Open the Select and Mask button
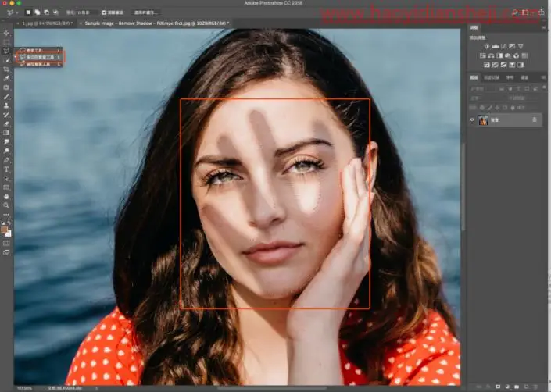The height and width of the screenshot is (392, 551). pyautogui.click(x=146, y=12)
